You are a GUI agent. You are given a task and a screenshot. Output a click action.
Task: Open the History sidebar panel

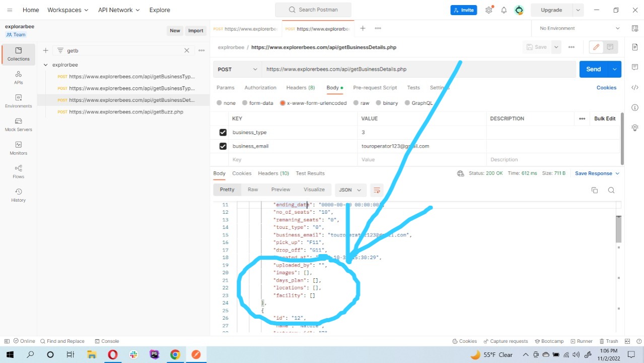tap(19, 196)
